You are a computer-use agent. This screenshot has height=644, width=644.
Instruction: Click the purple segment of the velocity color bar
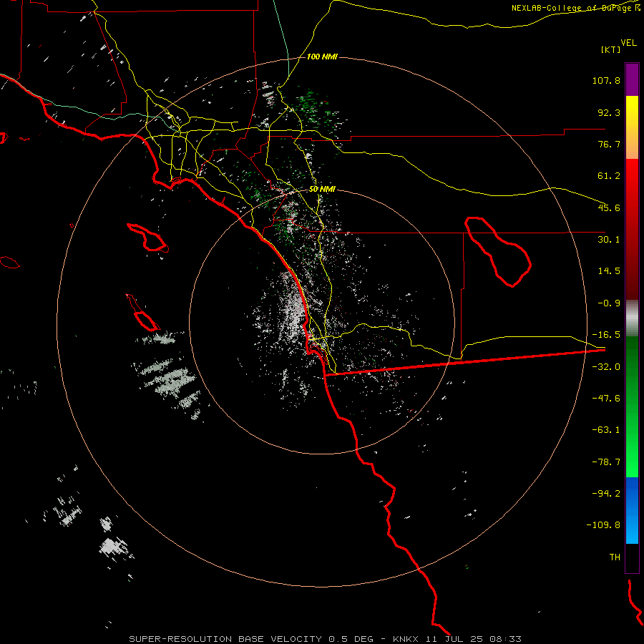632,79
